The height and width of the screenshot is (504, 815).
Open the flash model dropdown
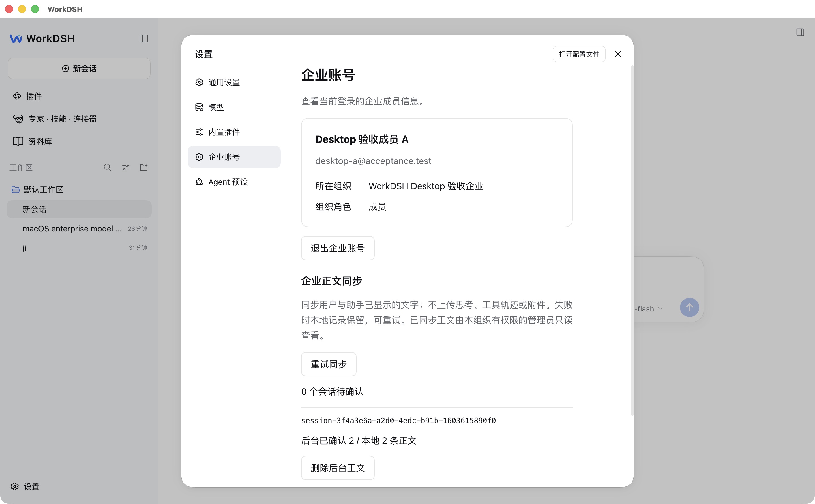pyautogui.click(x=649, y=309)
